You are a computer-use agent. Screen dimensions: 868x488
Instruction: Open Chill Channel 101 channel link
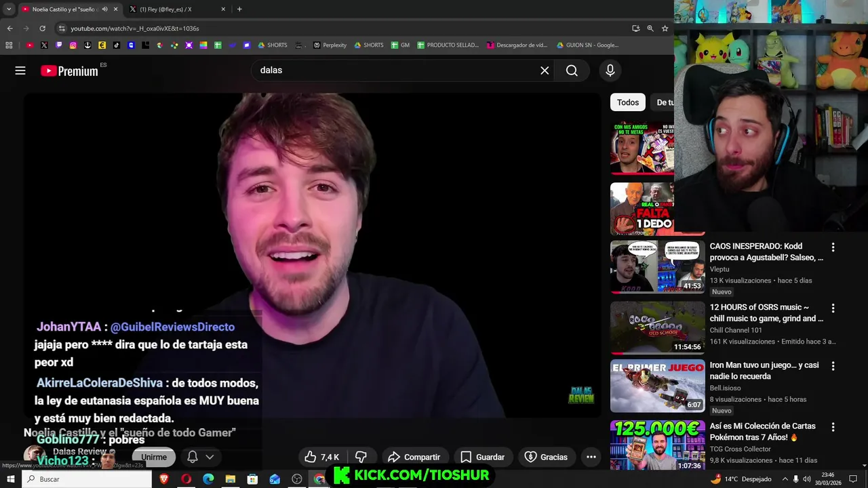tap(736, 330)
